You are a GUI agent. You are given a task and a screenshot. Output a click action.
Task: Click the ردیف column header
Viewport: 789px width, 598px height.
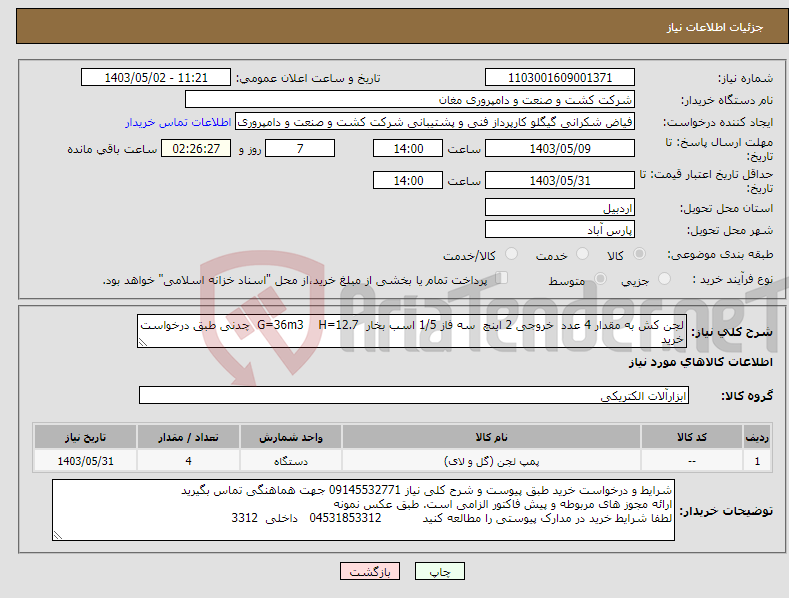click(x=757, y=437)
